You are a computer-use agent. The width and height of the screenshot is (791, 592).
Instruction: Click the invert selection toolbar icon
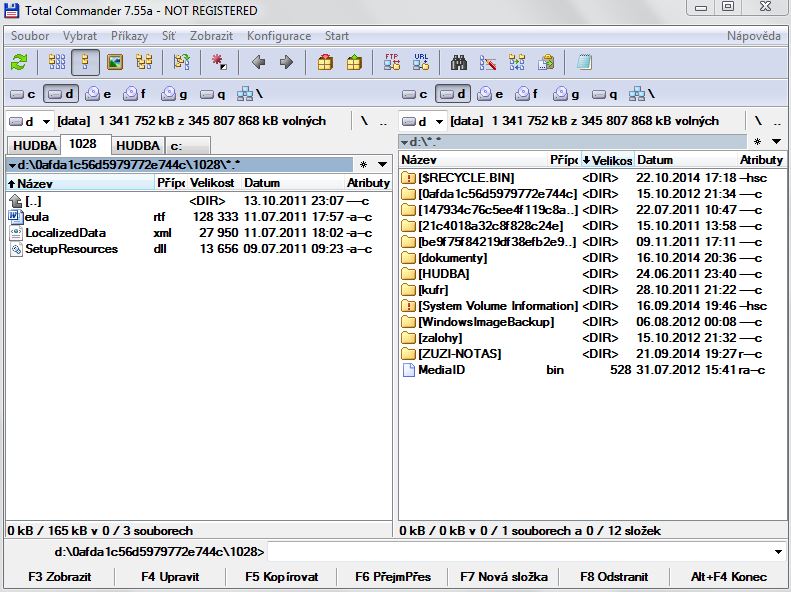(x=182, y=63)
